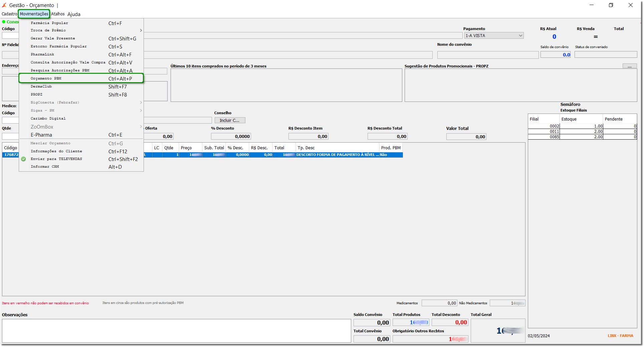Click the Valor Total field

click(466, 137)
